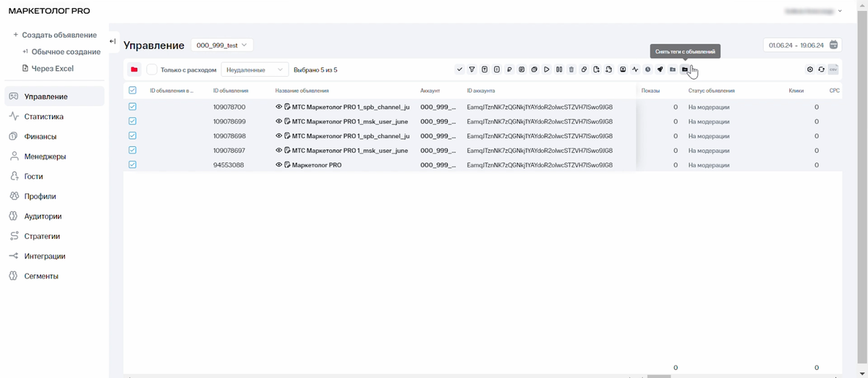Select 'Через Excel' creation option
The height and width of the screenshot is (378, 868).
pyautogui.click(x=48, y=69)
